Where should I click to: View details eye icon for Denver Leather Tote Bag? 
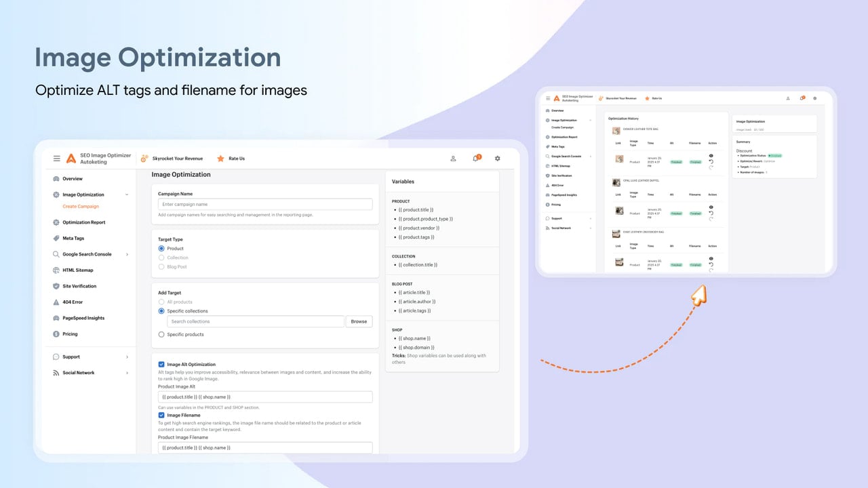(x=711, y=156)
